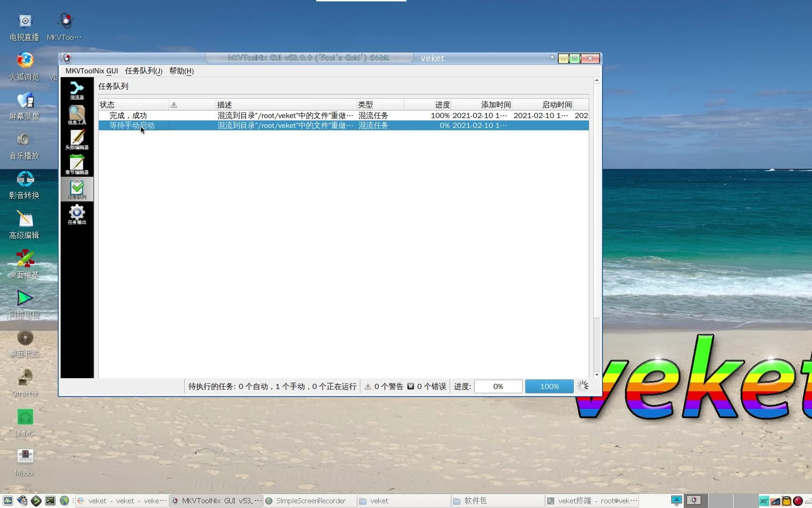Launch the LMMS desktop icon

tap(24, 423)
